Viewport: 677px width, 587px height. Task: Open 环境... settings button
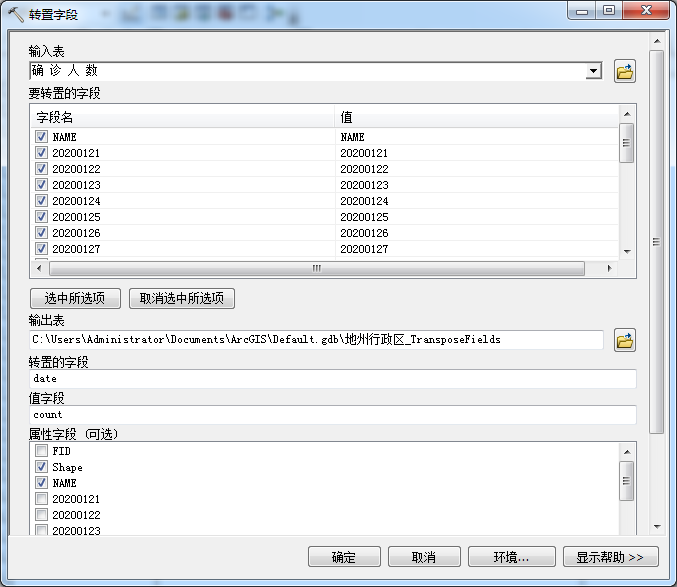click(512, 557)
